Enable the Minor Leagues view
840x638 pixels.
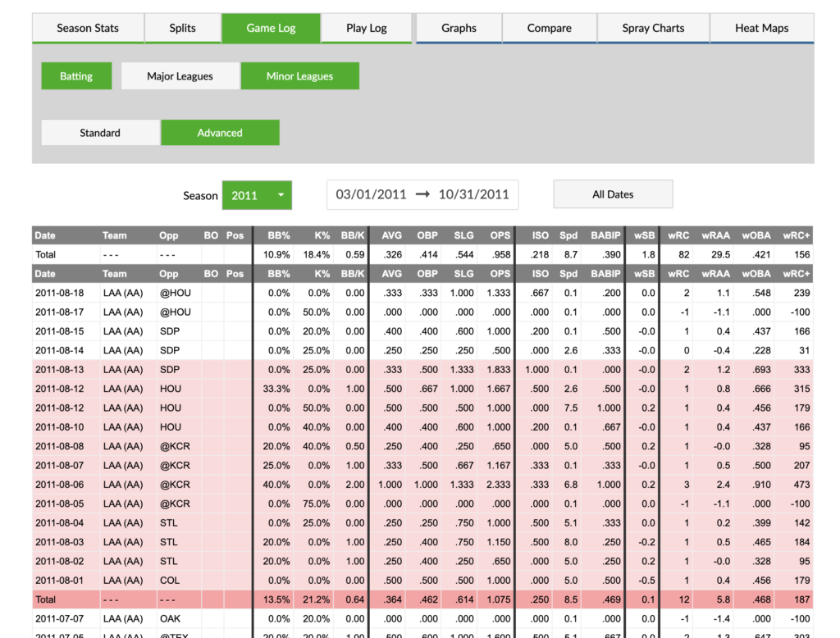(x=299, y=75)
